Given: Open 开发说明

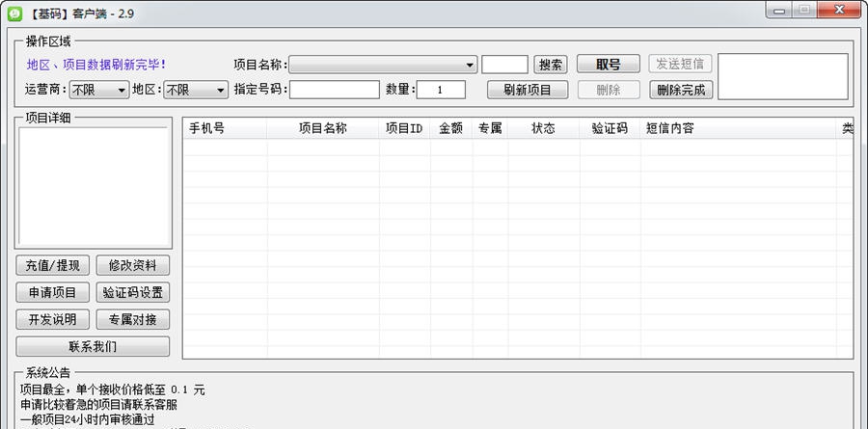Looking at the screenshot, I should [53, 319].
